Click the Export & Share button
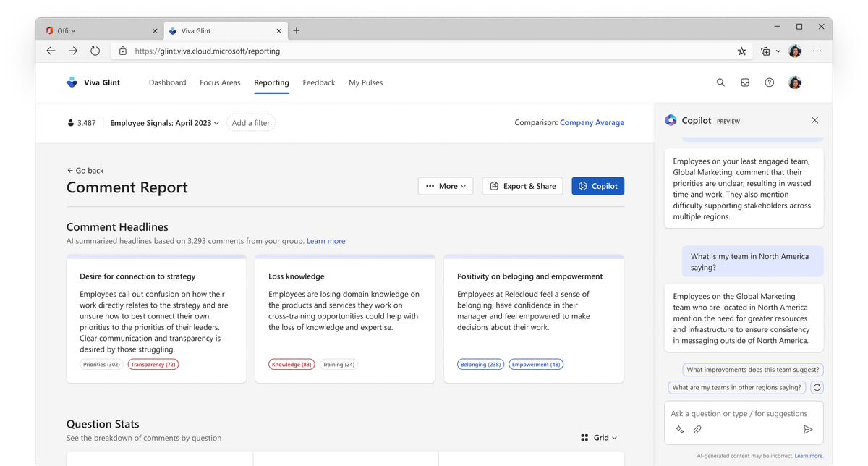The height and width of the screenshot is (466, 868). (522, 186)
